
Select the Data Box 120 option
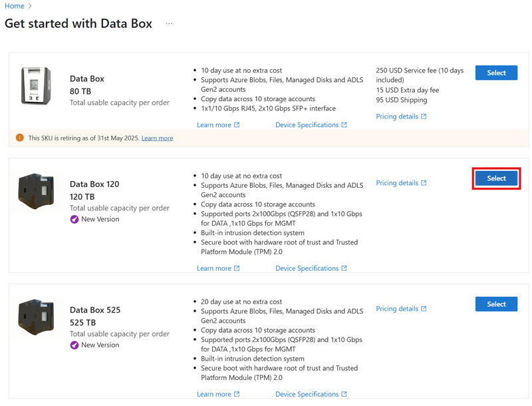click(x=496, y=178)
